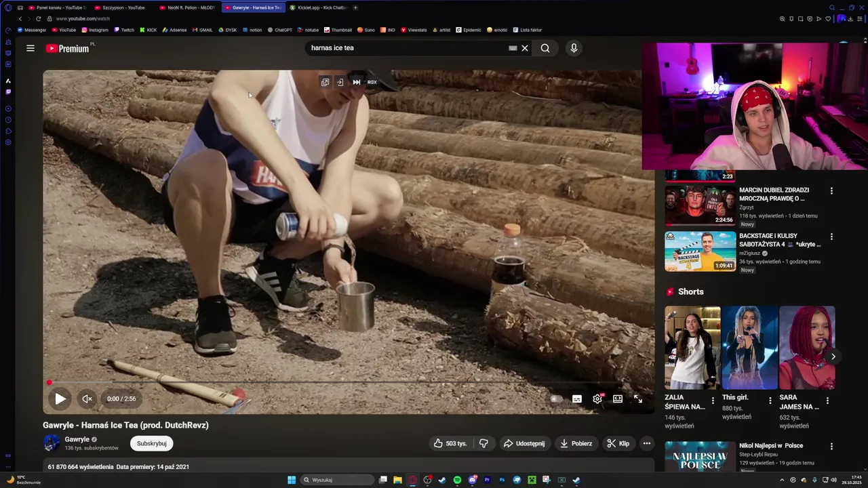868x488 pixels.
Task: Open the Lista faktur bookmark
Action: tap(528, 30)
